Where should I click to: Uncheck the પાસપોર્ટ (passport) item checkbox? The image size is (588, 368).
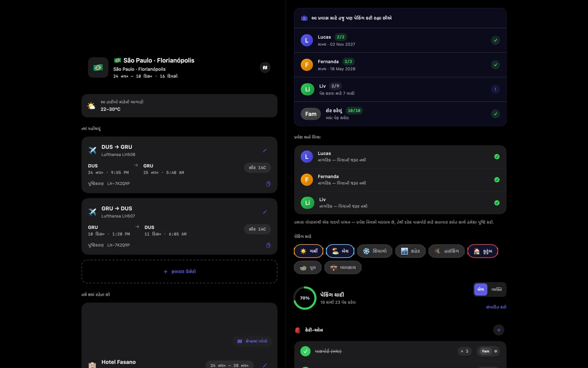coord(305,351)
